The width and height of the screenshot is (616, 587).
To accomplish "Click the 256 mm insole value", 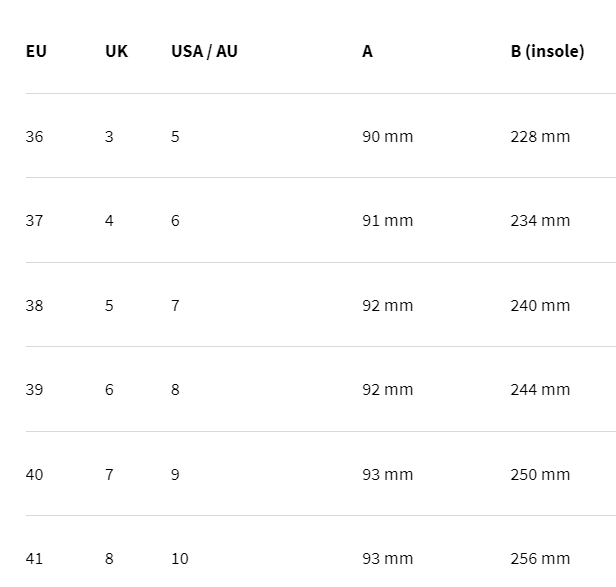I will coord(540,559).
